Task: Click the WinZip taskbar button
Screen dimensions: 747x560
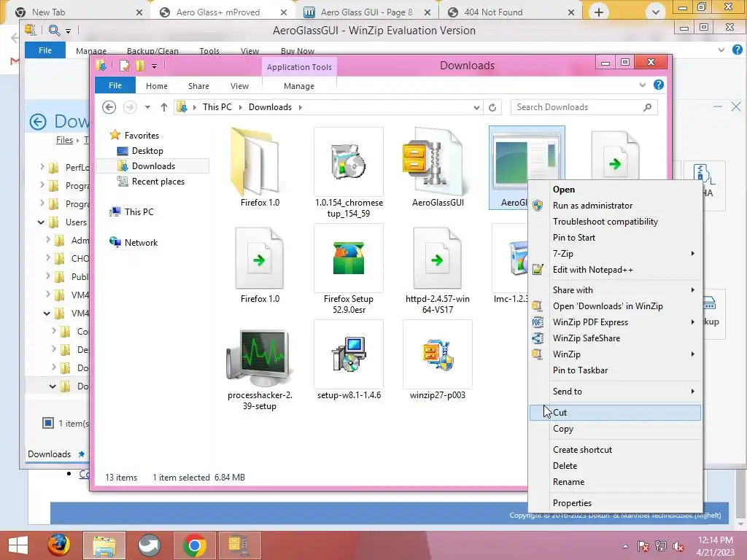Action: pyautogui.click(x=239, y=545)
